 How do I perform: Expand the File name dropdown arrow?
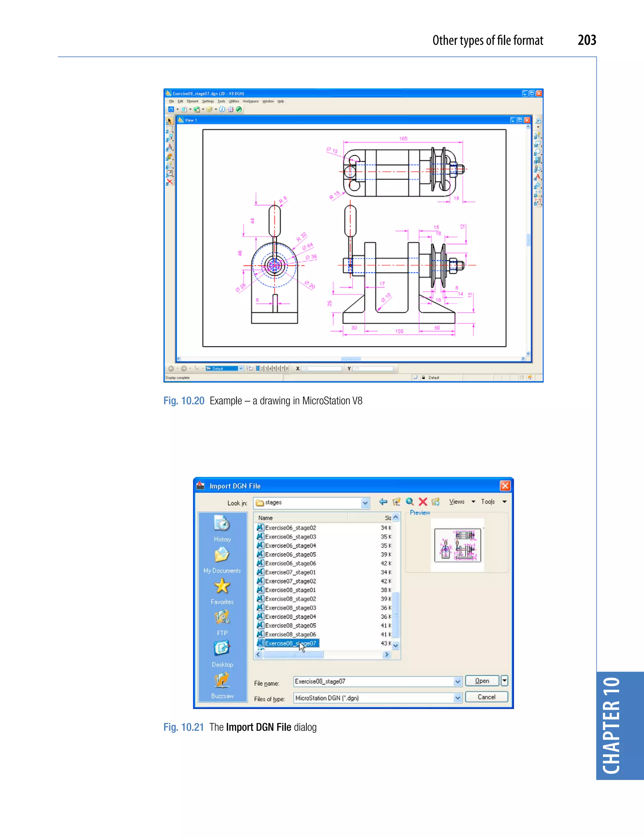click(457, 682)
